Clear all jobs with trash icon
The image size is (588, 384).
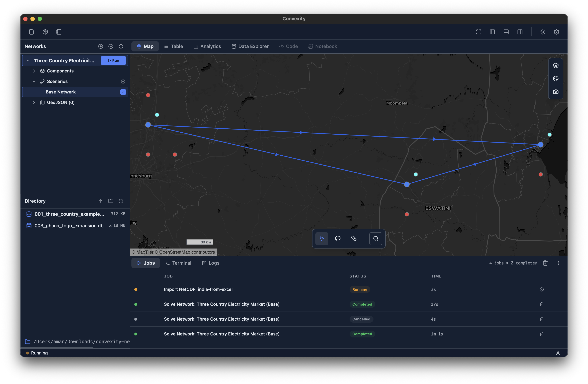coord(545,263)
